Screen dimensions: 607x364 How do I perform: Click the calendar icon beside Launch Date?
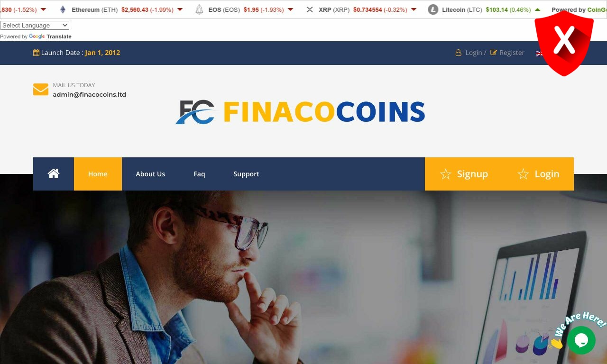point(36,53)
